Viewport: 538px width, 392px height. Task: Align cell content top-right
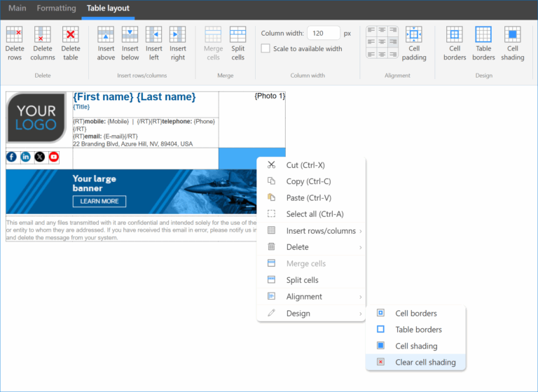(393, 30)
